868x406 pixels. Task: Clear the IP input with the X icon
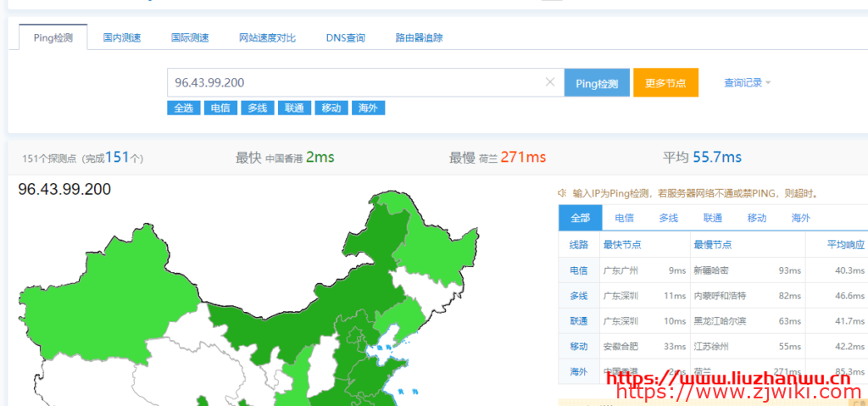[x=549, y=82]
